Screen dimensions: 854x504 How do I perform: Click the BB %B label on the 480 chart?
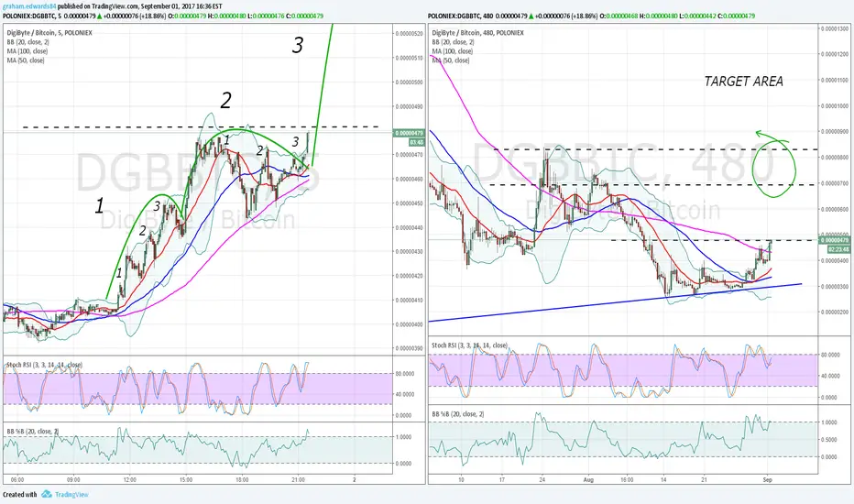(458, 414)
